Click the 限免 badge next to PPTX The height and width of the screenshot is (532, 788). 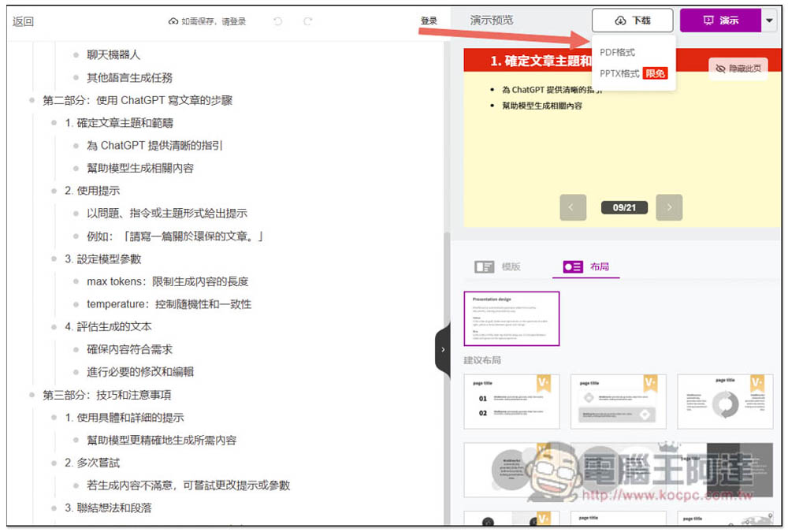[655, 73]
